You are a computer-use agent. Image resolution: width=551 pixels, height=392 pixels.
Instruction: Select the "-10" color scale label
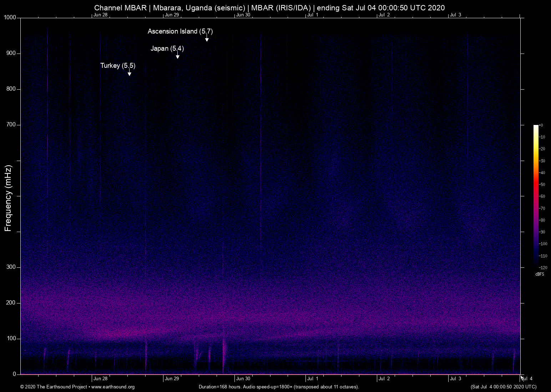(x=542, y=137)
